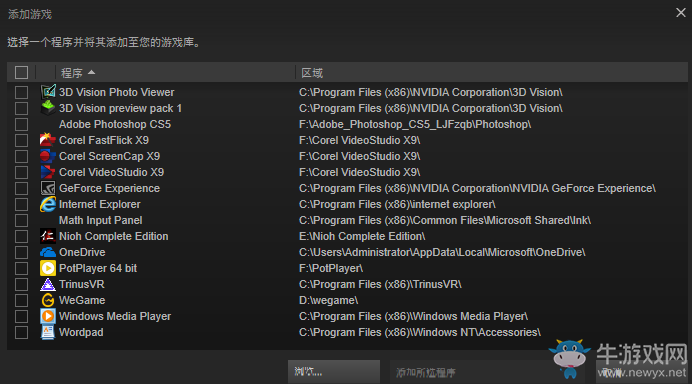Click the Internet Explorer icon
The image size is (692, 384).
(48, 204)
